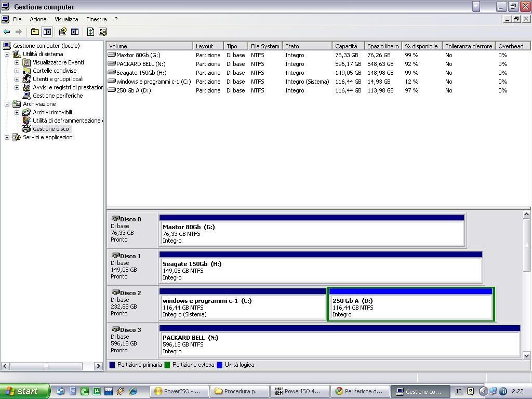Open Utilità di deframmentazione tree item
This screenshot has height=399, width=532.
[66, 121]
